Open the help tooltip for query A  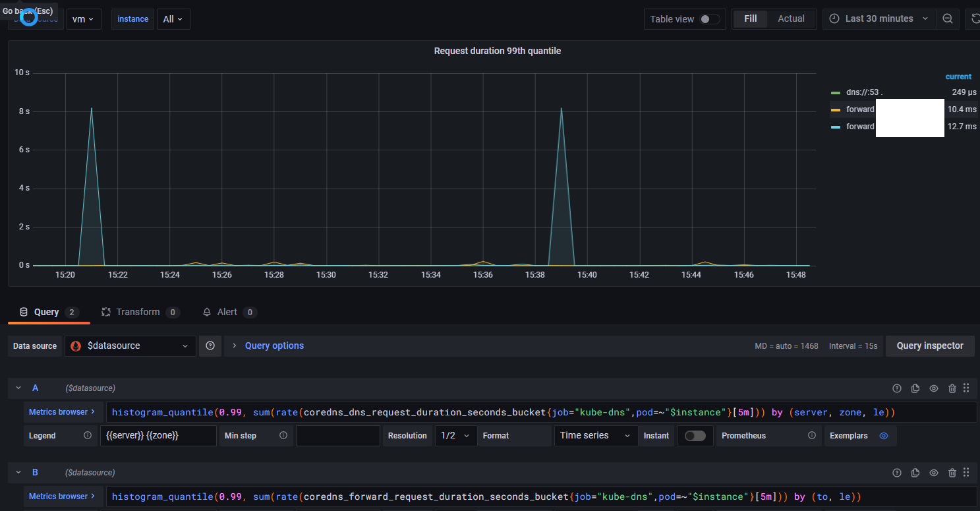[897, 388]
